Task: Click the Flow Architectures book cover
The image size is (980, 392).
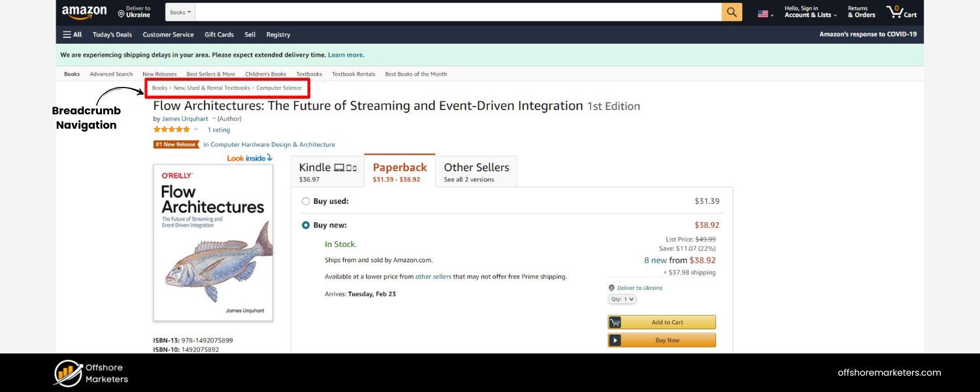Action: pos(213,242)
